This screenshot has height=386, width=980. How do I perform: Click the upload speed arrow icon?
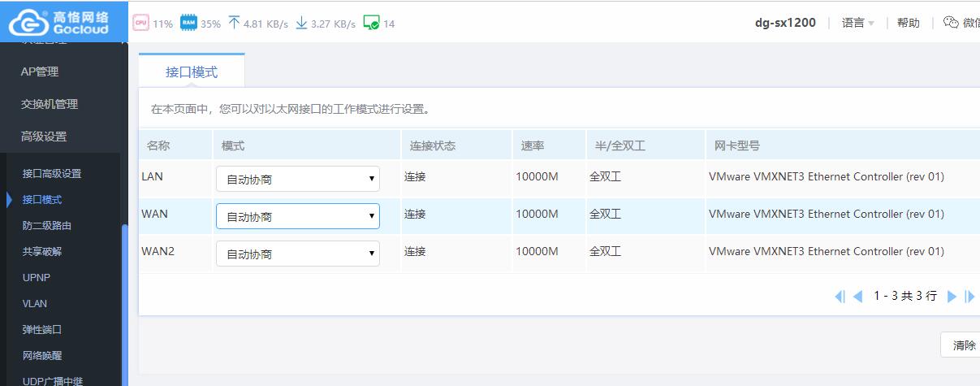coord(234,23)
